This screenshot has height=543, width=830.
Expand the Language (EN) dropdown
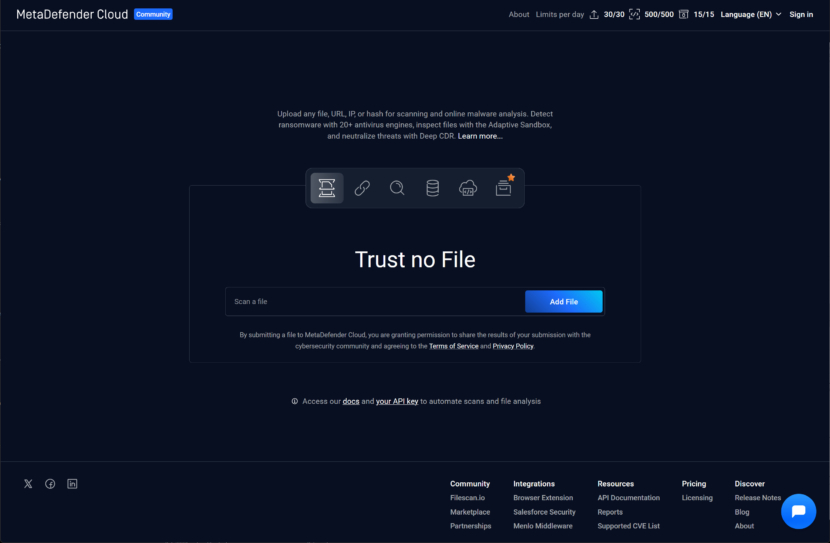click(x=751, y=14)
